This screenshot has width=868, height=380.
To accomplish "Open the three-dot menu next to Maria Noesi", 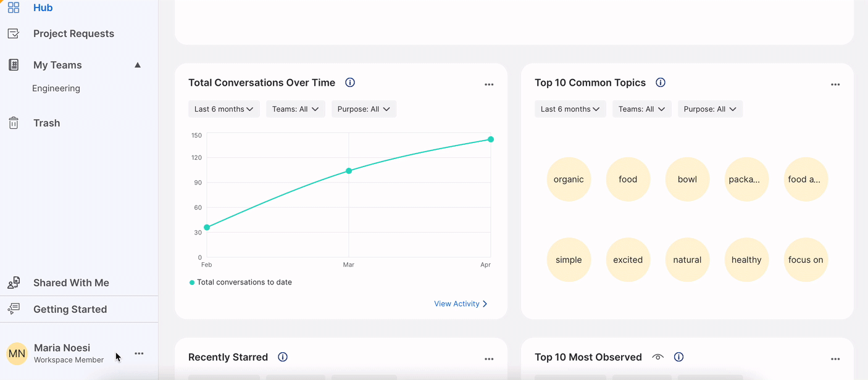I will [139, 353].
